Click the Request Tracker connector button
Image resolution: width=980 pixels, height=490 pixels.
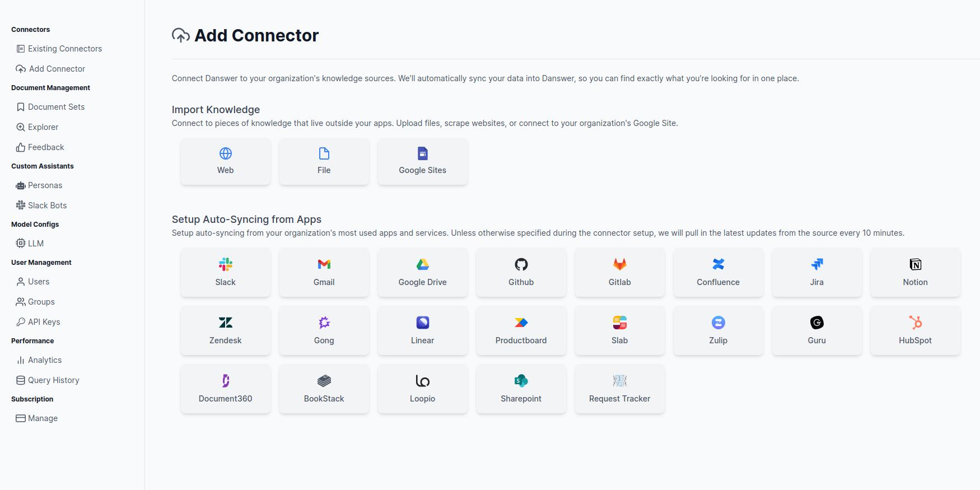click(620, 389)
